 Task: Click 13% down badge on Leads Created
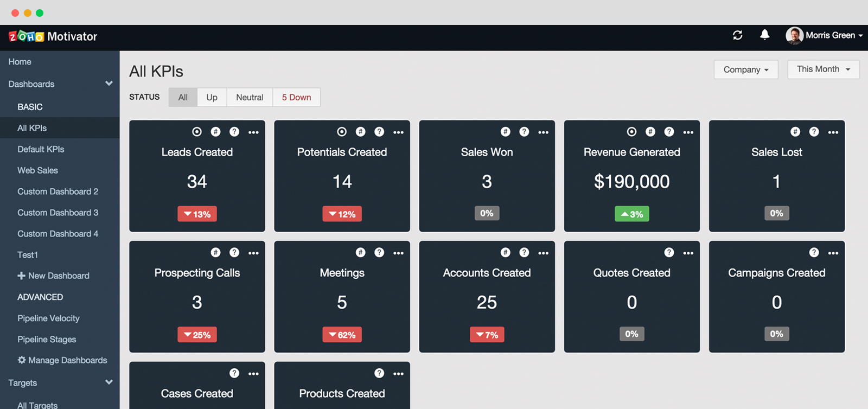click(197, 214)
